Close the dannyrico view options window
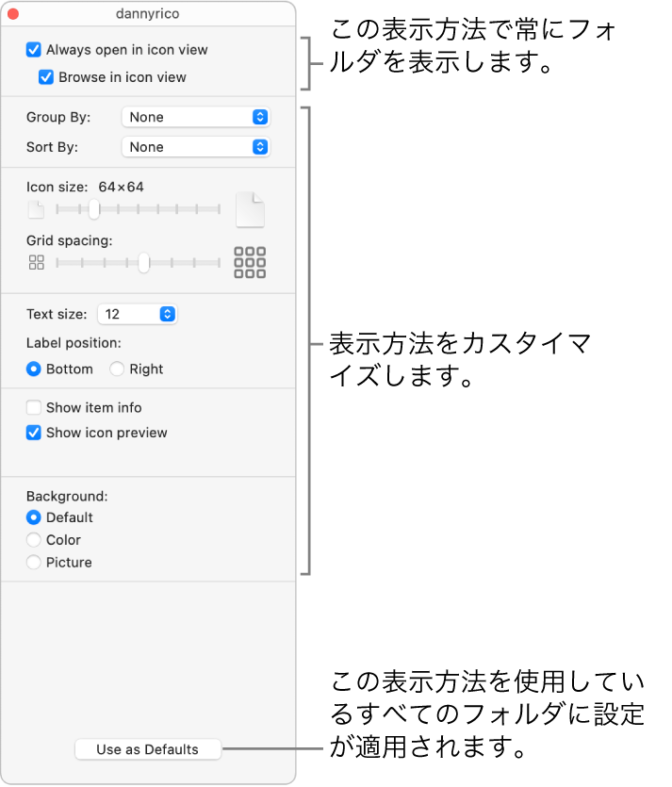Viewport: 672px width, 787px height. point(13,14)
